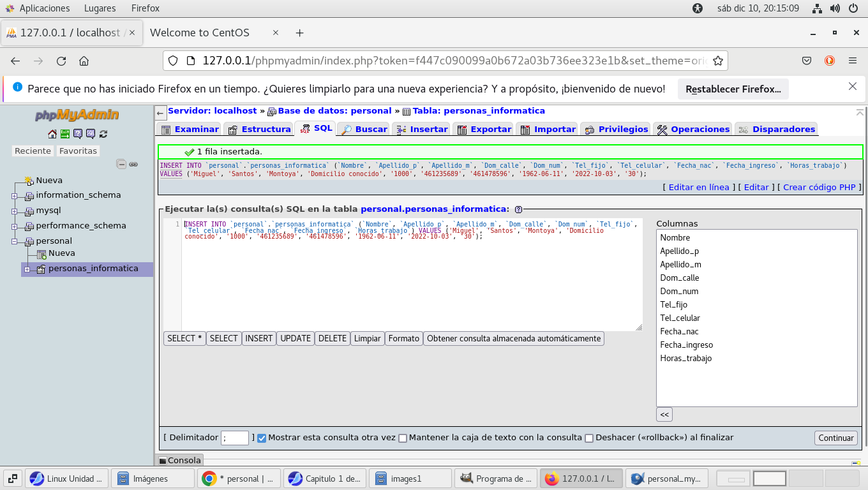Switch to the Estructura tab
Screen dimensions: 868x490
pyautogui.click(x=259, y=129)
